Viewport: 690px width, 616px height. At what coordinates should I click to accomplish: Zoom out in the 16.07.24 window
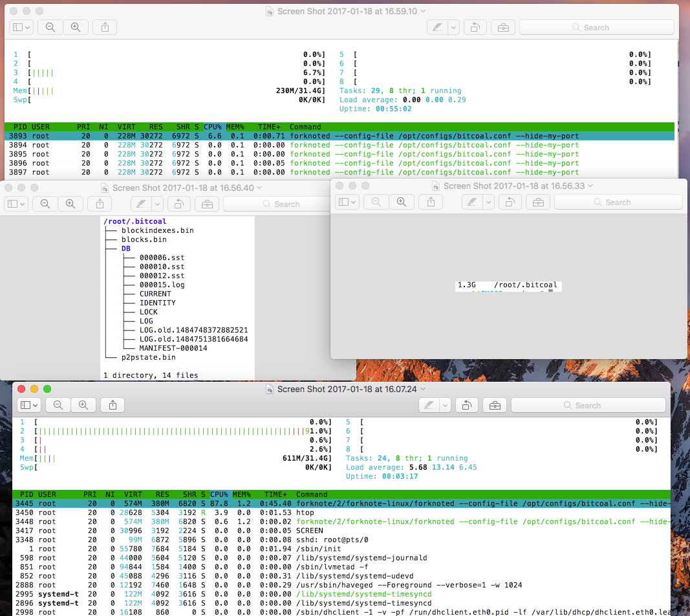[58, 405]
